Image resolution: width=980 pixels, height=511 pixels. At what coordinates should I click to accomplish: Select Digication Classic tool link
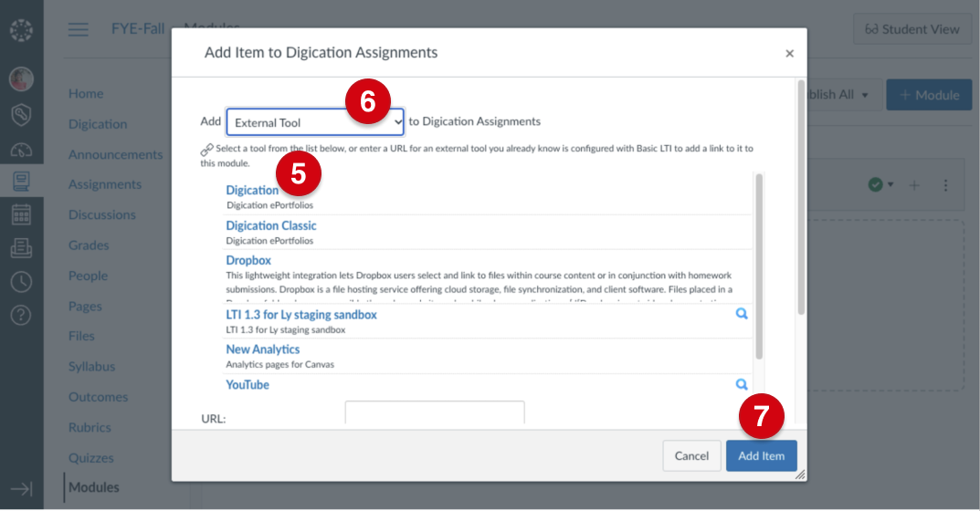(270, 225)
